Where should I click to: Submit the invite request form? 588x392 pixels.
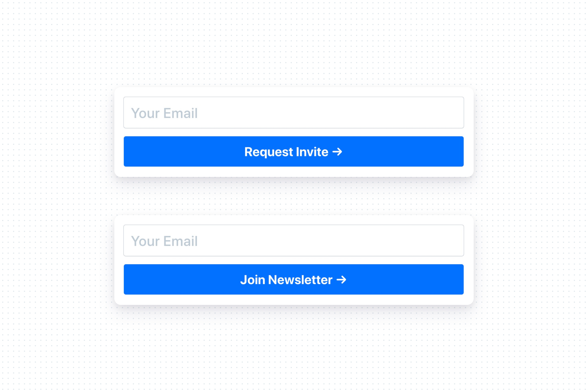click(x=293, y=151)
